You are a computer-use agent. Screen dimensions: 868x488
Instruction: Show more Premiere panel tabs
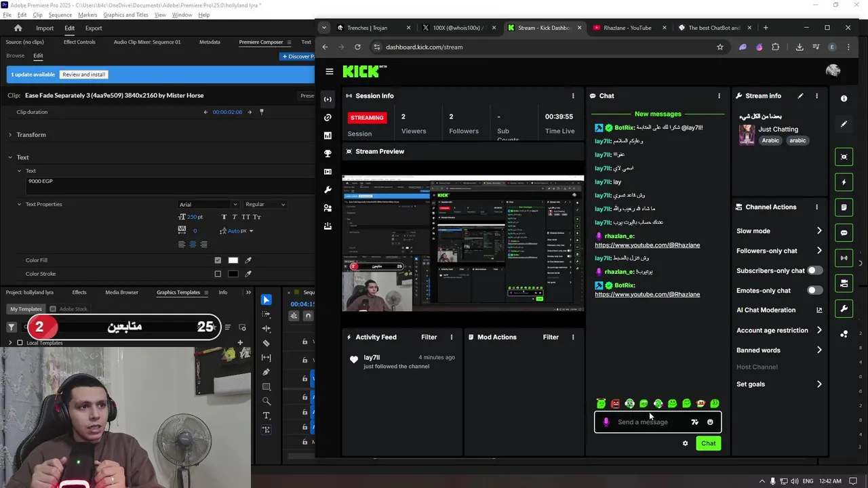248,292
